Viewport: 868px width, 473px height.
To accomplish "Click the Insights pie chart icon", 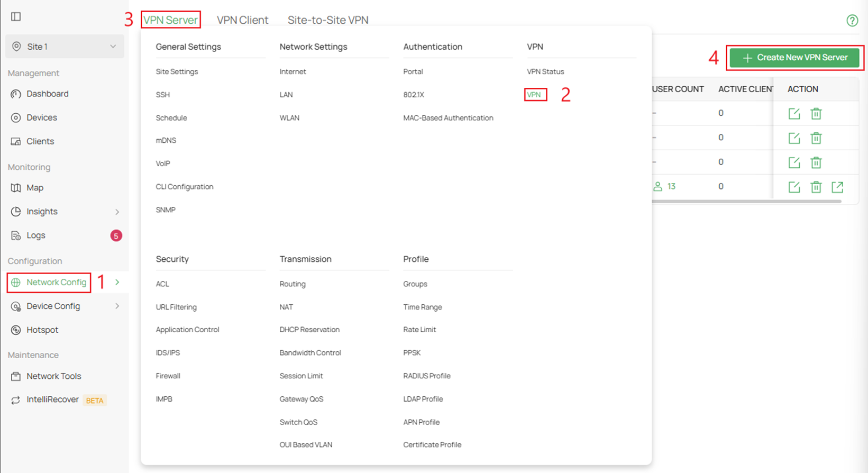I will coord(16,212).
